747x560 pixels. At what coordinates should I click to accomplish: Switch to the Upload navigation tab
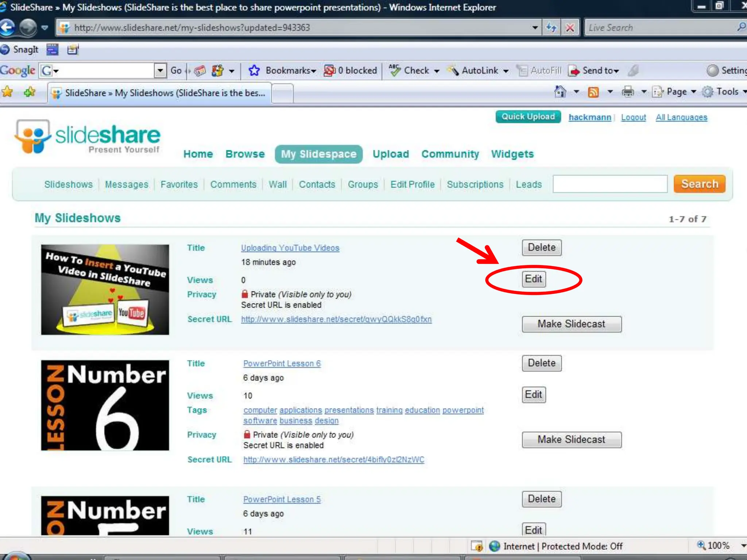pyautogui.click(x=391, y=154)
